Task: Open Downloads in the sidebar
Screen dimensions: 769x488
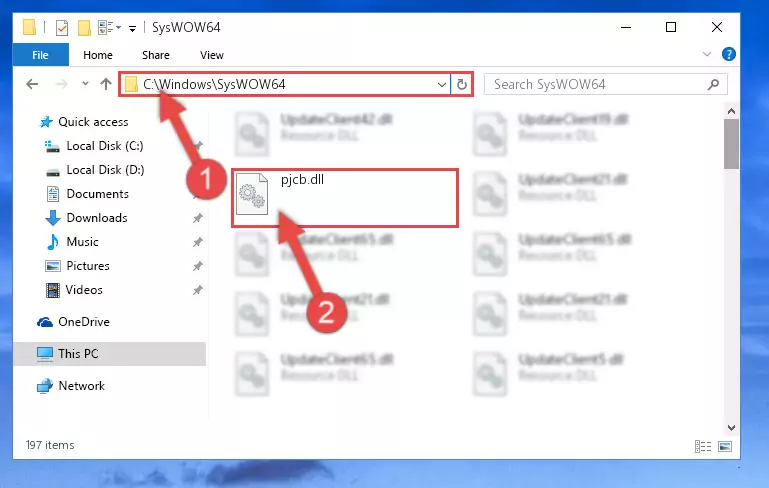Action: click(x=97, y=218)
